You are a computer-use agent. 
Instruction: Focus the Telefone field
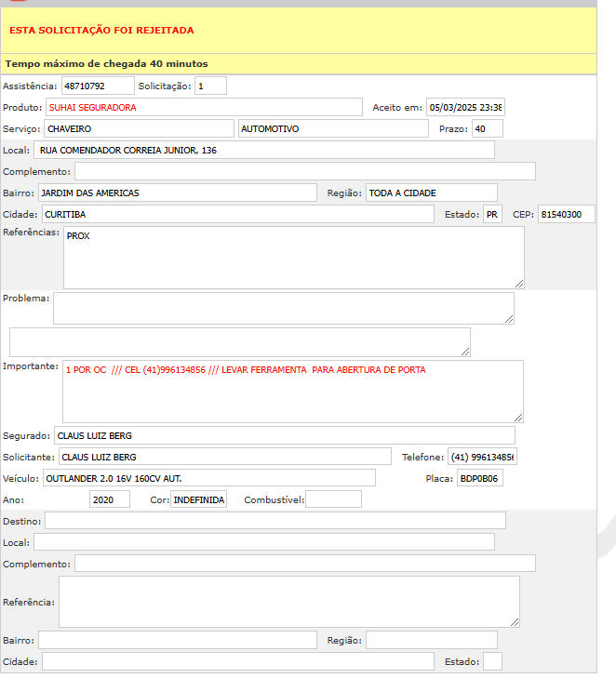coord(482,457)
